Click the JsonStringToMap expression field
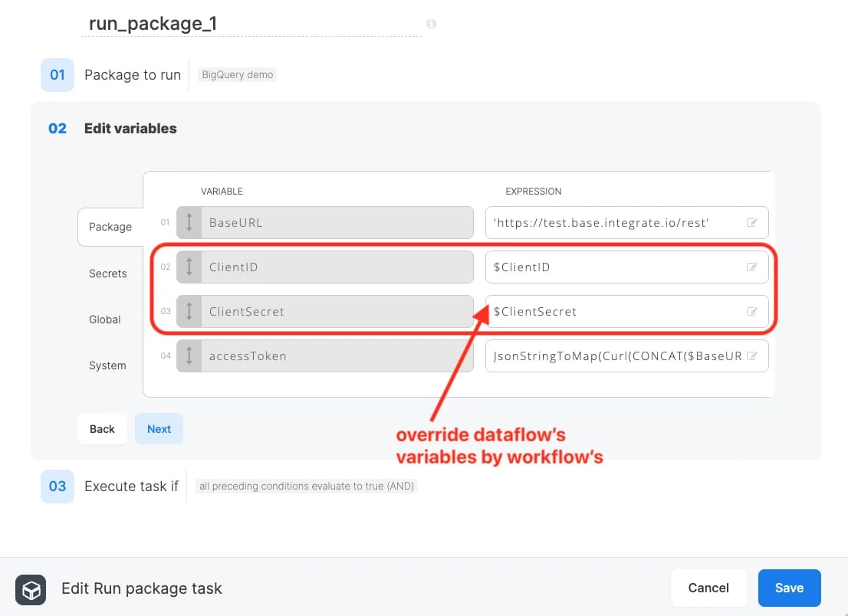The height and width of the screenshot is (616, 848). pos(627,356)
